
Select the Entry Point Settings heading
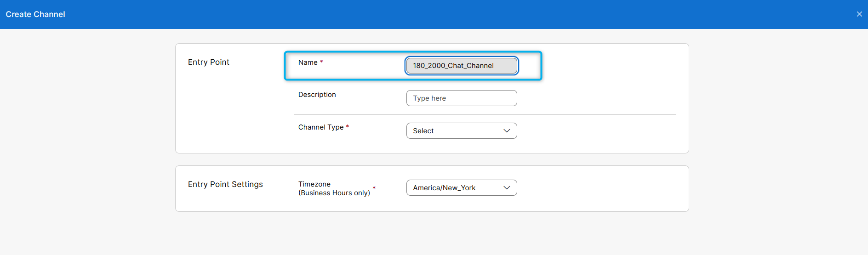225,184
